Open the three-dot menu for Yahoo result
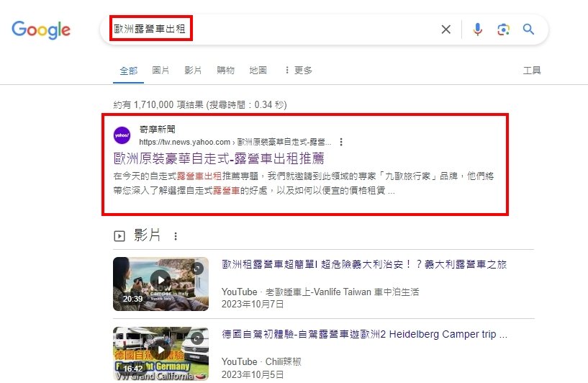This screenshot has width=588, height=383. click(341, 142)
